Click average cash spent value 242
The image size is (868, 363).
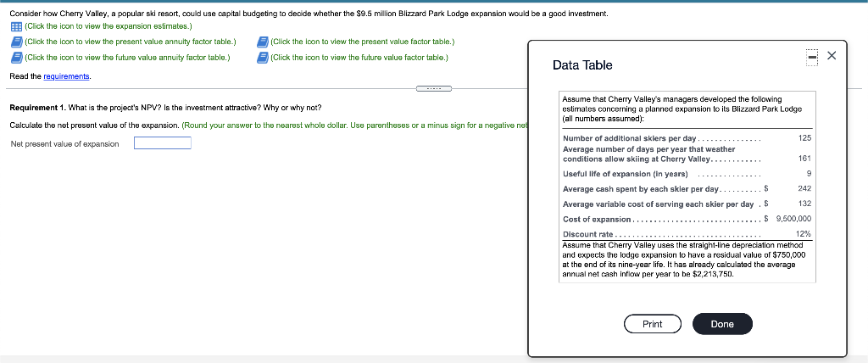pyautogui.click(x=804, y=188)
